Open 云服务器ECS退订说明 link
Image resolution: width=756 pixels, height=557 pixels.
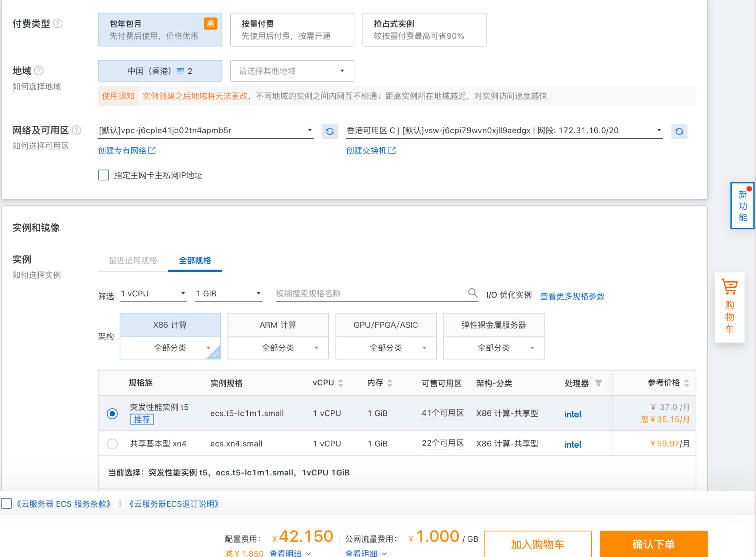174,504
